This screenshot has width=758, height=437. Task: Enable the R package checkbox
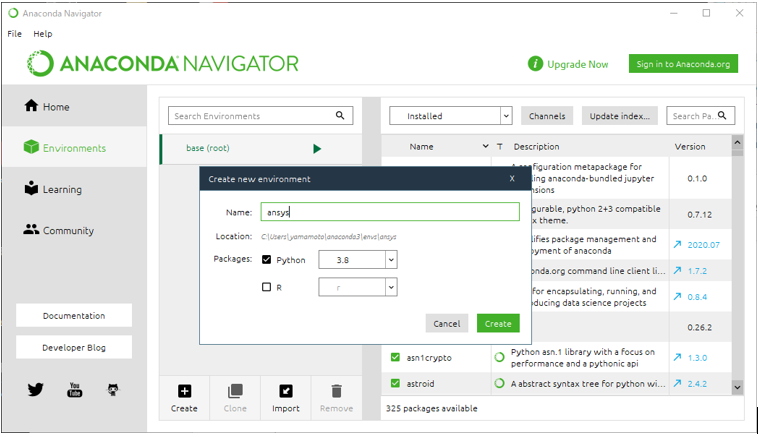(x=266, y=287)
